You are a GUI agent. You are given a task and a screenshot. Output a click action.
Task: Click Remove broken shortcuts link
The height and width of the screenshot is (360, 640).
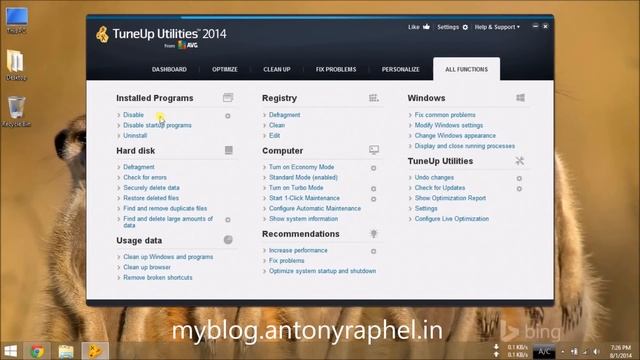(x=158, y=278)
